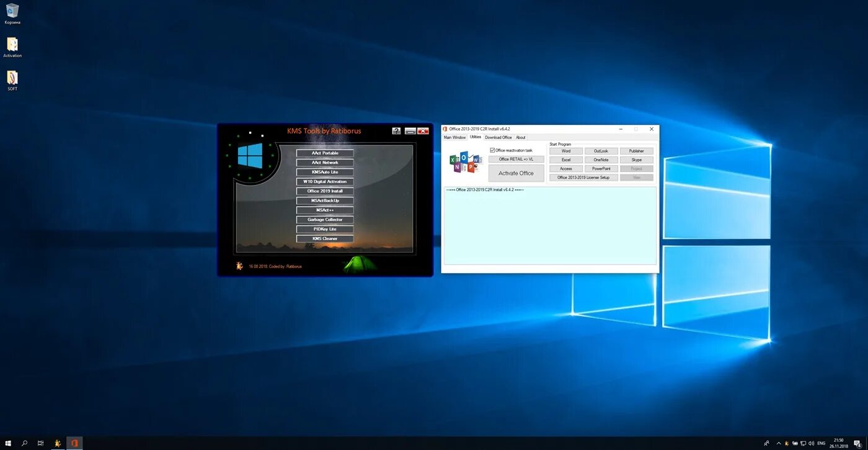Image resolution: width=868 pixels, height=450 pixels.
Task: Click the Activate Office button
Action: point(516,173)
